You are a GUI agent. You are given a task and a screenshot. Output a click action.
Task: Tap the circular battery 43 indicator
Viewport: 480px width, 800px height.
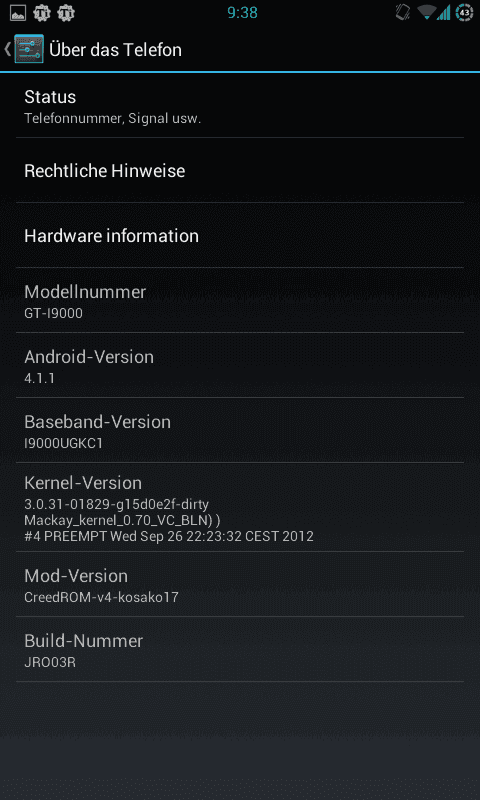point(464,13)
